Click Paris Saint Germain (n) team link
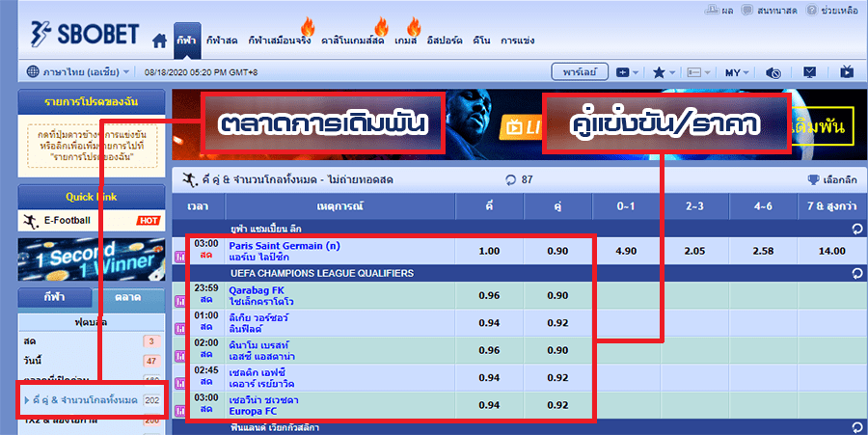Viewport: 868px width, 435px height. pos(285,246)
